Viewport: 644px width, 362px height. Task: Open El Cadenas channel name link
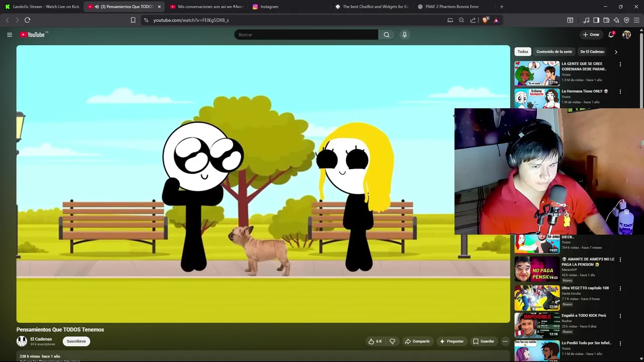(41, 339)
